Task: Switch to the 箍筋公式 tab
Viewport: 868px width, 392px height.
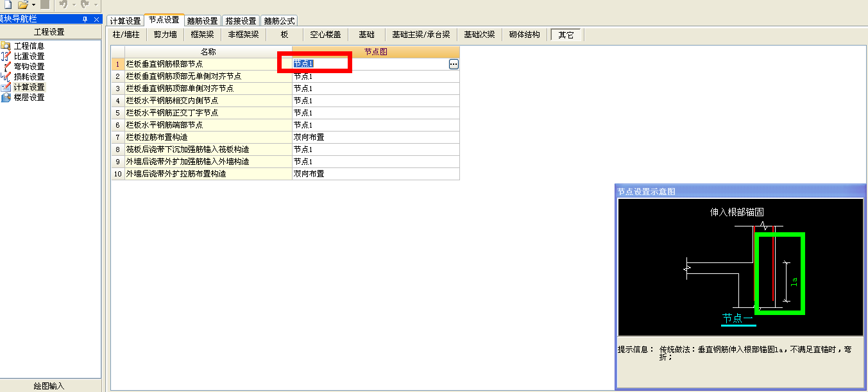Action: point(280,21)
